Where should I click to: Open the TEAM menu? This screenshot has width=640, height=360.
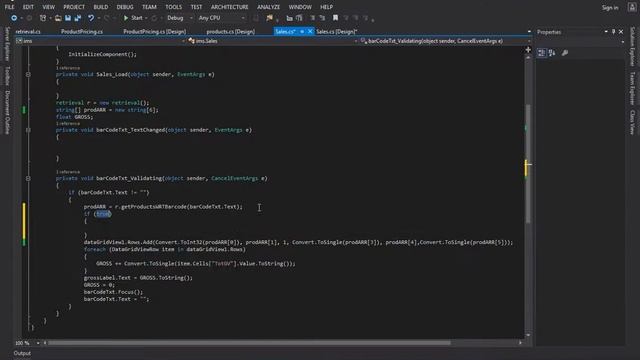[x=149, y=7]
